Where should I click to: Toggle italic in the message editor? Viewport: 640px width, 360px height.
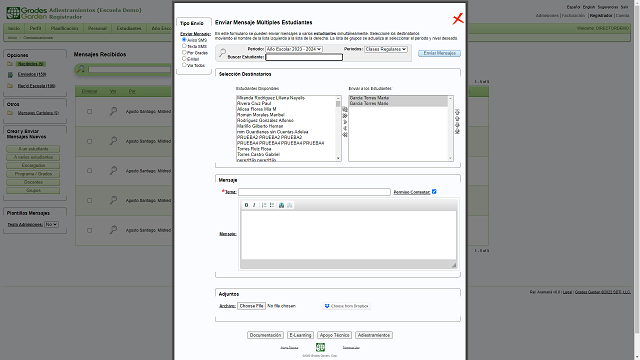coord(254,205)
